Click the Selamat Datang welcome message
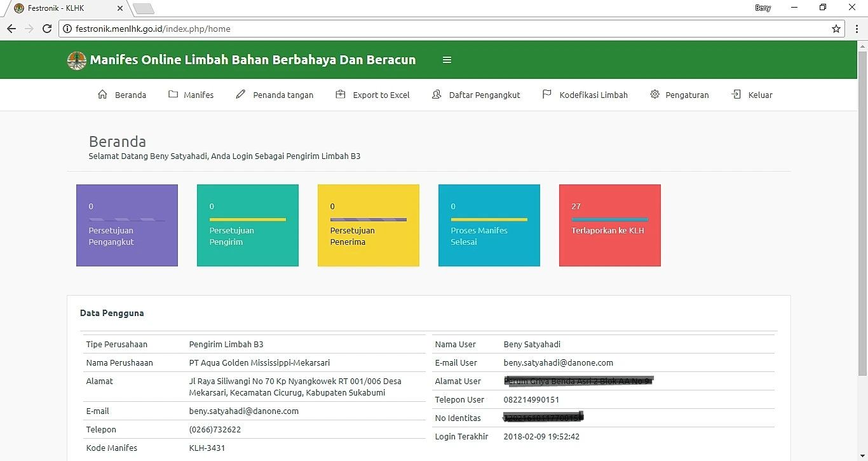Screen dimensions: 868x461 [x=225, y=156]
